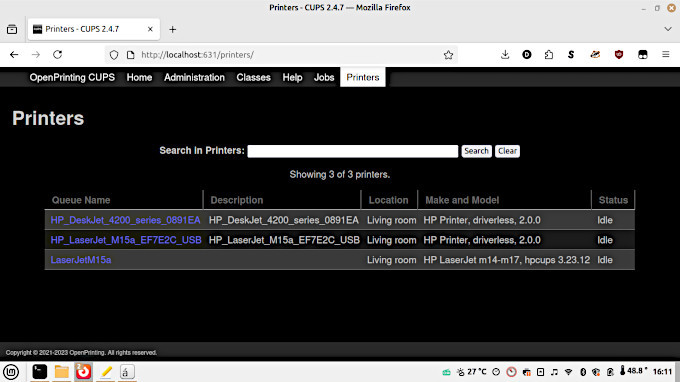This screenshot has width=680, height=382.
Task: Open the Linux Mint start menu
Action: (11, 372)
